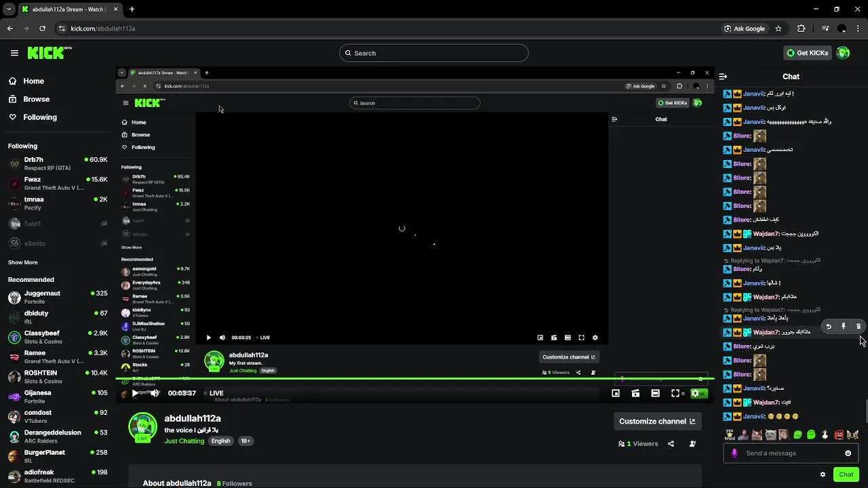The image size is (868, 488).
Task: Click the 18+ tag under the title
Action: pyautogui.click(x=245, y=441)
